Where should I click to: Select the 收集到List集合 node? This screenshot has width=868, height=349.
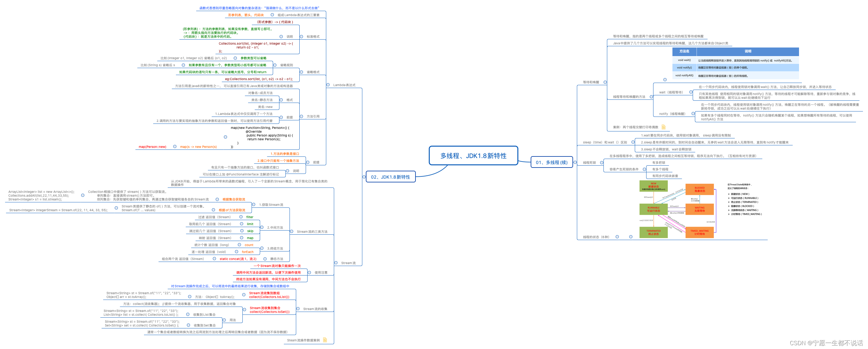click(204, 314)
